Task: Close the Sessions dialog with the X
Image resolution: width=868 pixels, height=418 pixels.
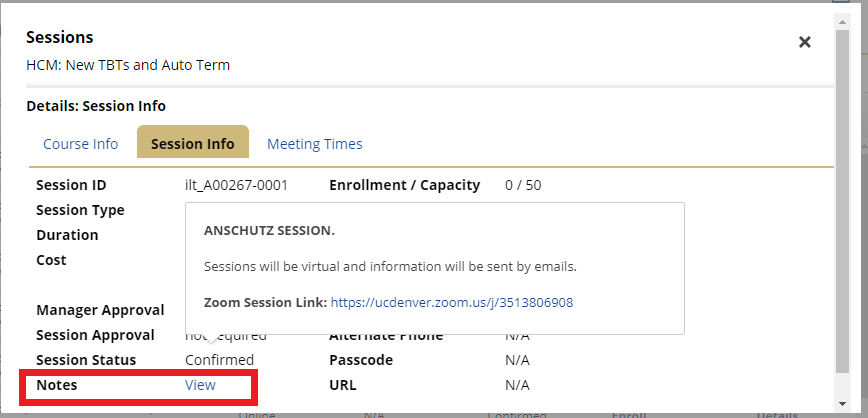Action: [804, 42]
